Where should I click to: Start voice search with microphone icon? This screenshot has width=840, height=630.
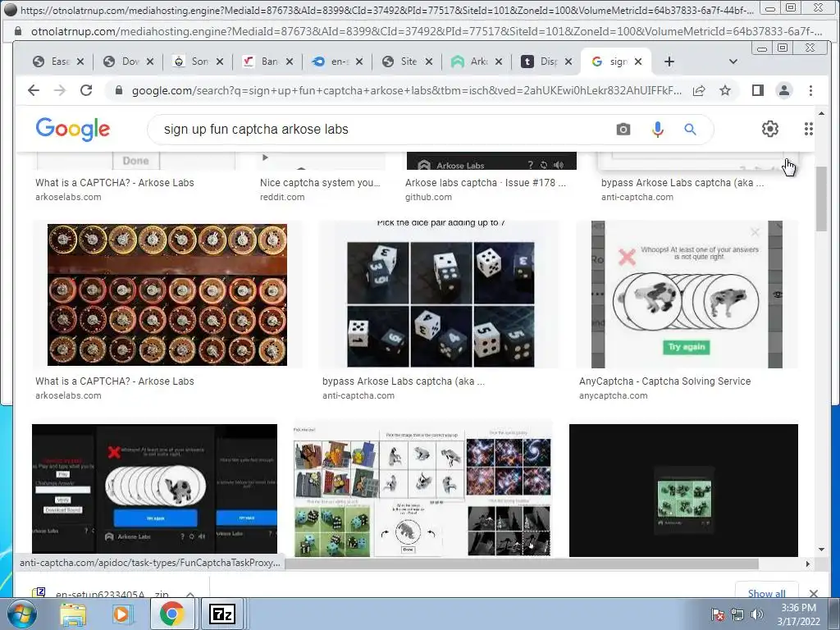coord(658,129)
